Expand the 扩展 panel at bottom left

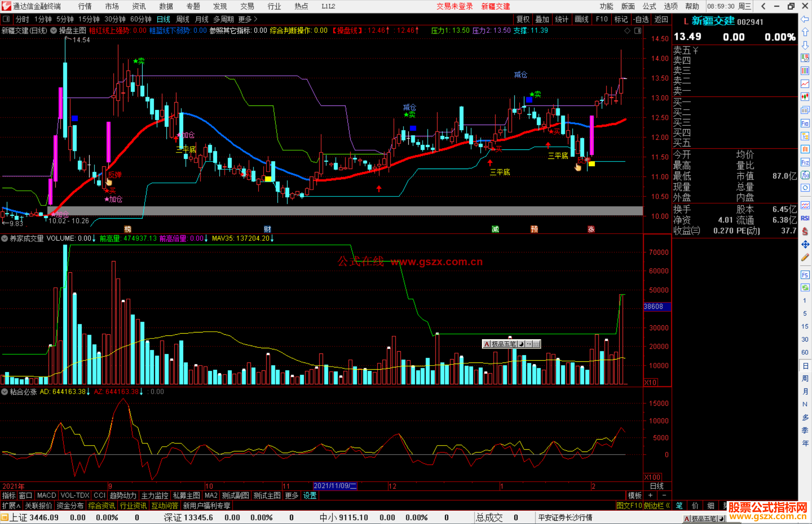[x=11, y=506]
